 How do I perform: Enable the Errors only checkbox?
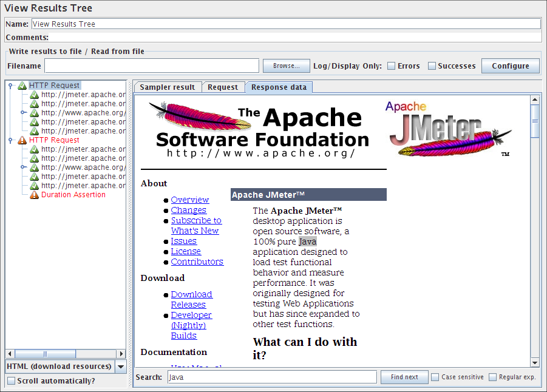pyautogui.click(x=392, y=66)
